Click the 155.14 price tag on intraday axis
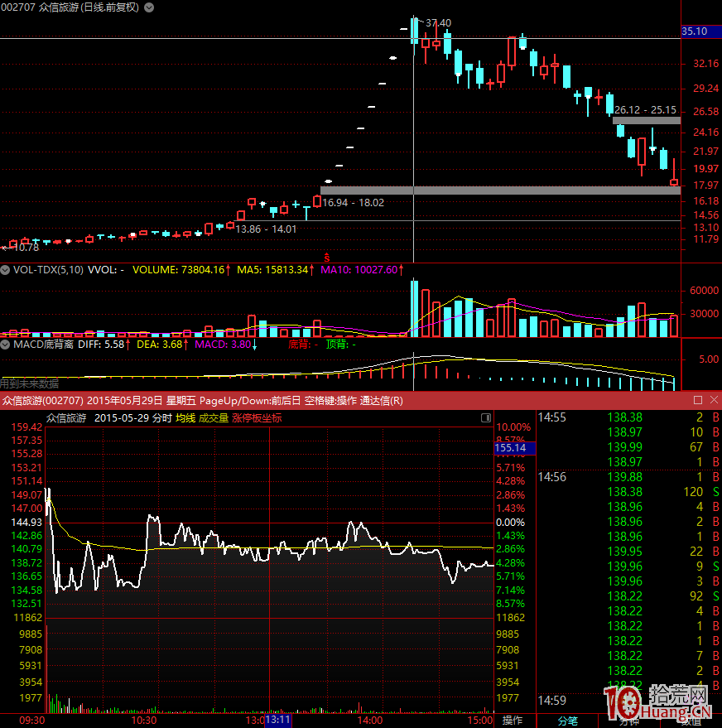 510,448
